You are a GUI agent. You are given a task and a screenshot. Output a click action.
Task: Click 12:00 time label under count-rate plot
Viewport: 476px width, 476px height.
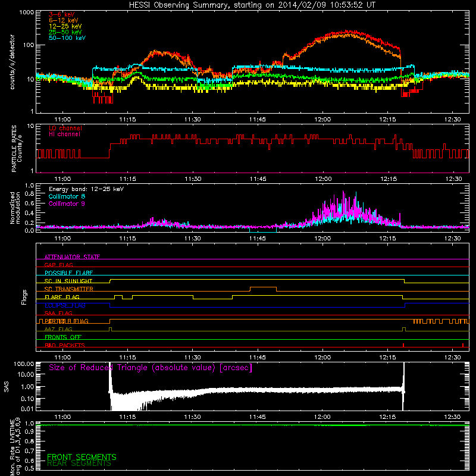point(322,120)
